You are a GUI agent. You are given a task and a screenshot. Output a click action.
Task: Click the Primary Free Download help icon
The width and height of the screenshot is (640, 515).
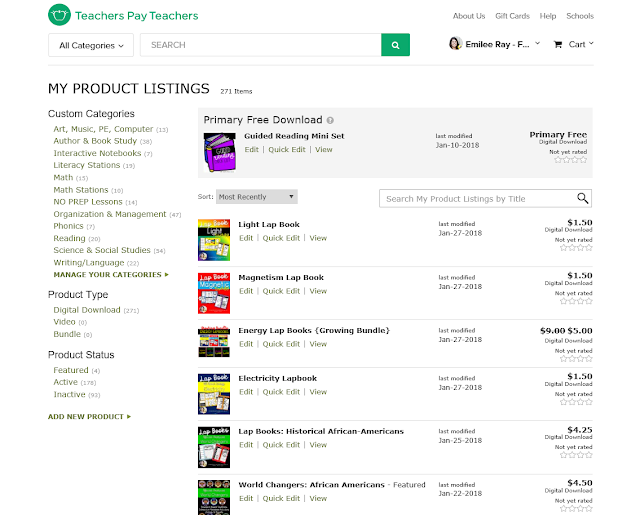pyautogui.click(x=330, y=120)
